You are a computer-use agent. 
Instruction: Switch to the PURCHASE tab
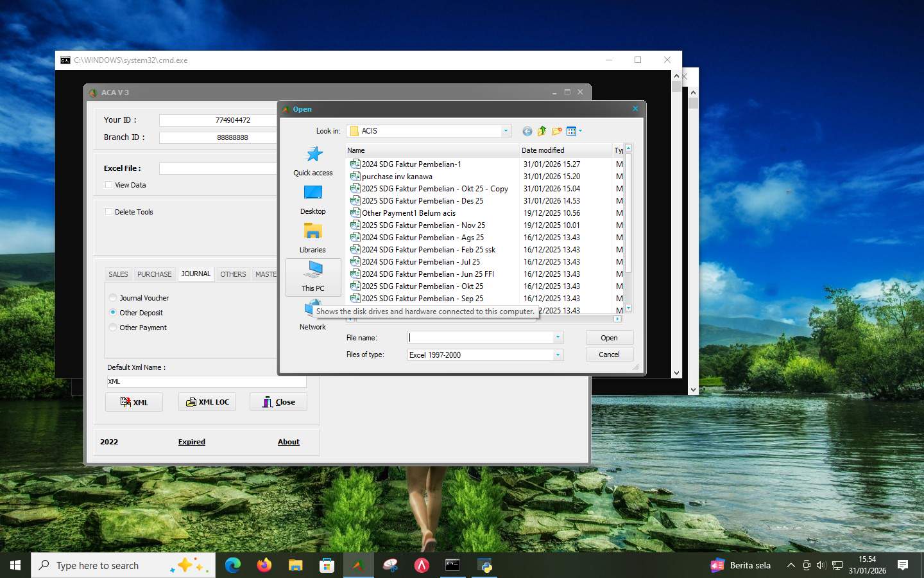(154, 274)
